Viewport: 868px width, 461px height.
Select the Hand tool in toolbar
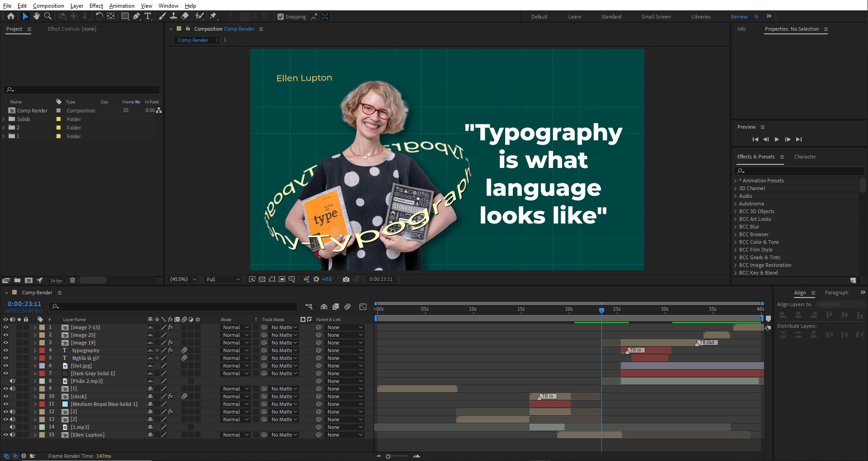36,16
